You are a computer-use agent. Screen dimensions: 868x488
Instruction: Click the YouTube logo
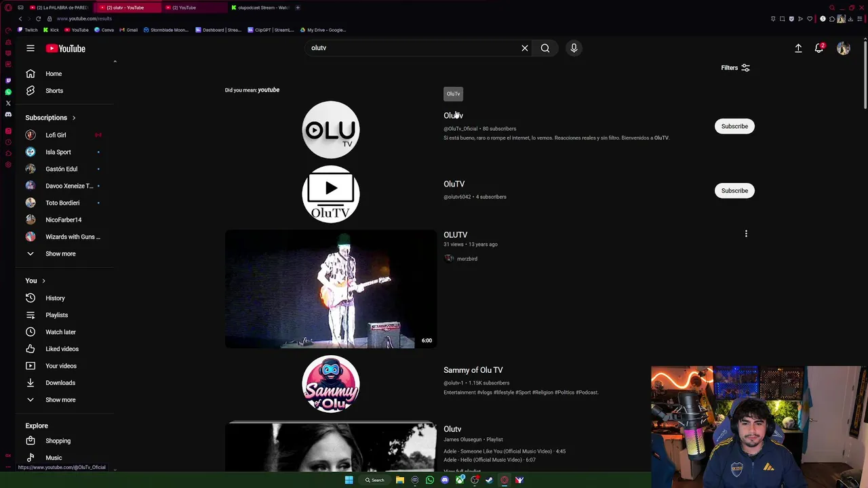(66, 48)
